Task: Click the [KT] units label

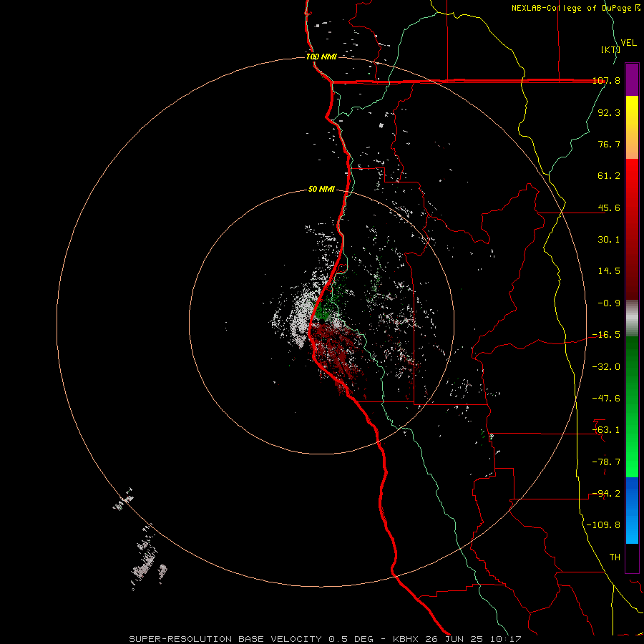Action: (611, 49)
